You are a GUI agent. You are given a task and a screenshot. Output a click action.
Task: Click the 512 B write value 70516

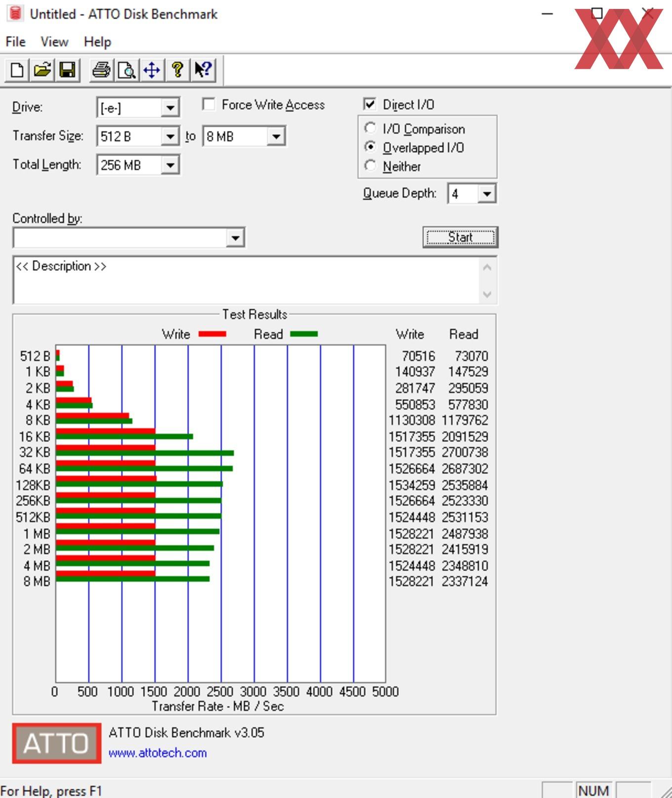click(418, 356)
